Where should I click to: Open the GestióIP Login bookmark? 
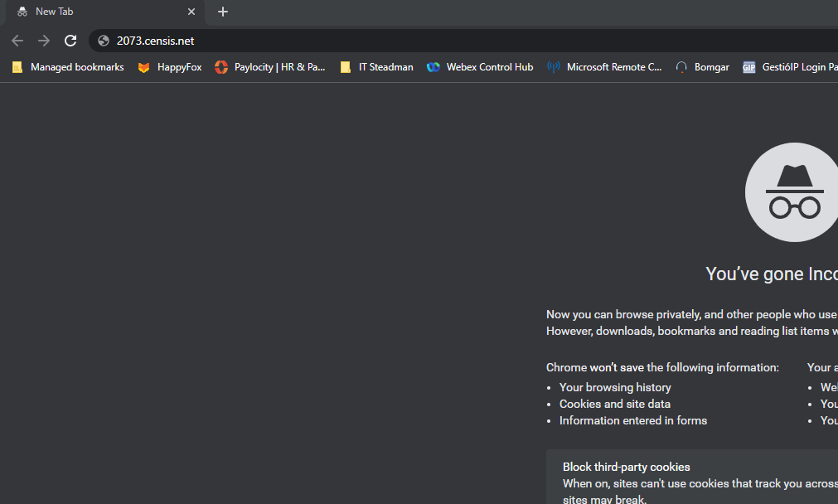pyautogui.click(x=790, y=67)
